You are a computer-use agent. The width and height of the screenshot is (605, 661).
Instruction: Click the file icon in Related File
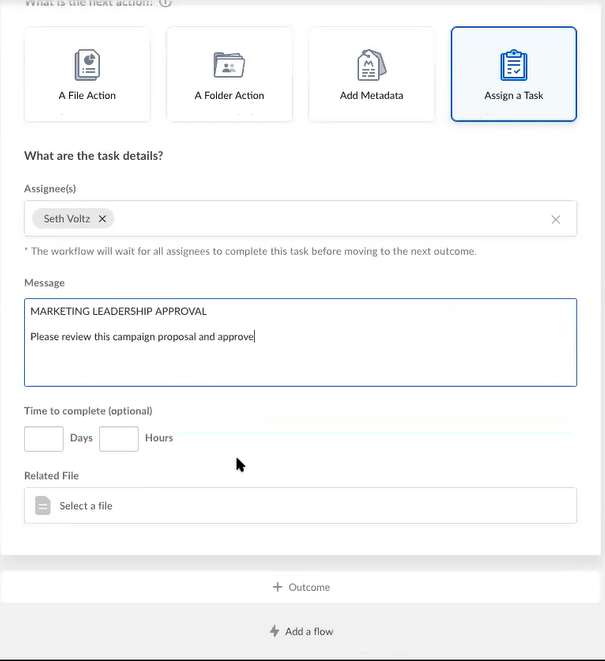coord(43,505)
